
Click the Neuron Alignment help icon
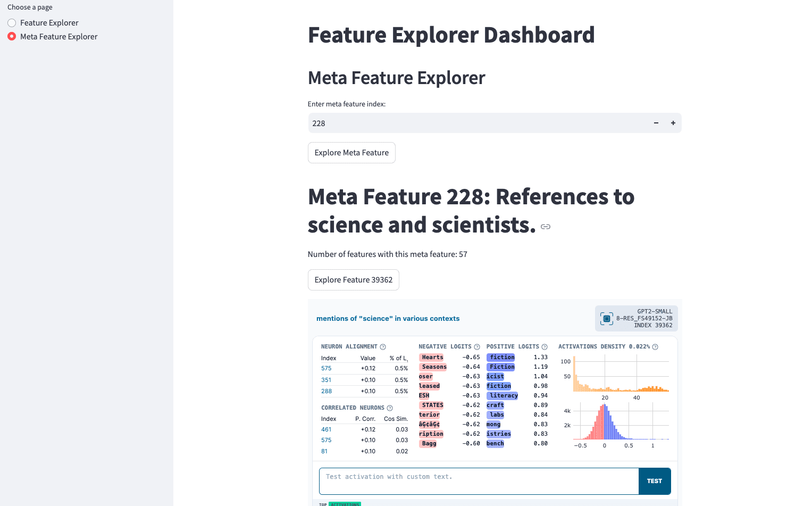click(383, 347)
